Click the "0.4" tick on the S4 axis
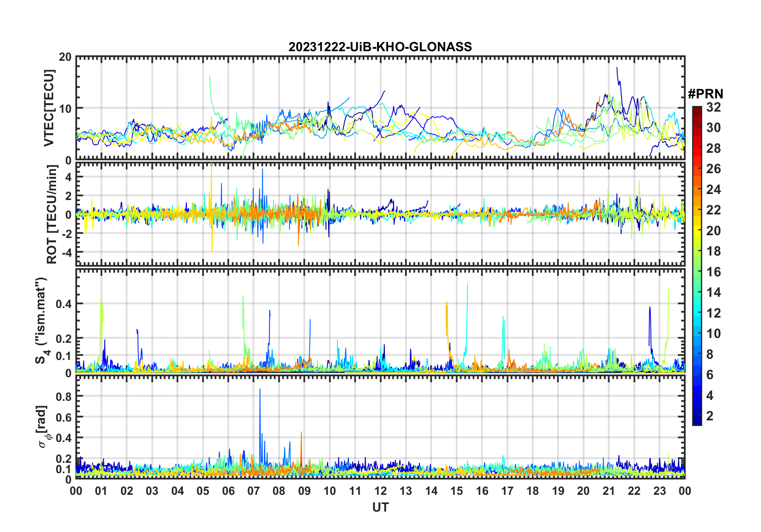The height and width of the screenshot is (532, 761). pos(64,304)
